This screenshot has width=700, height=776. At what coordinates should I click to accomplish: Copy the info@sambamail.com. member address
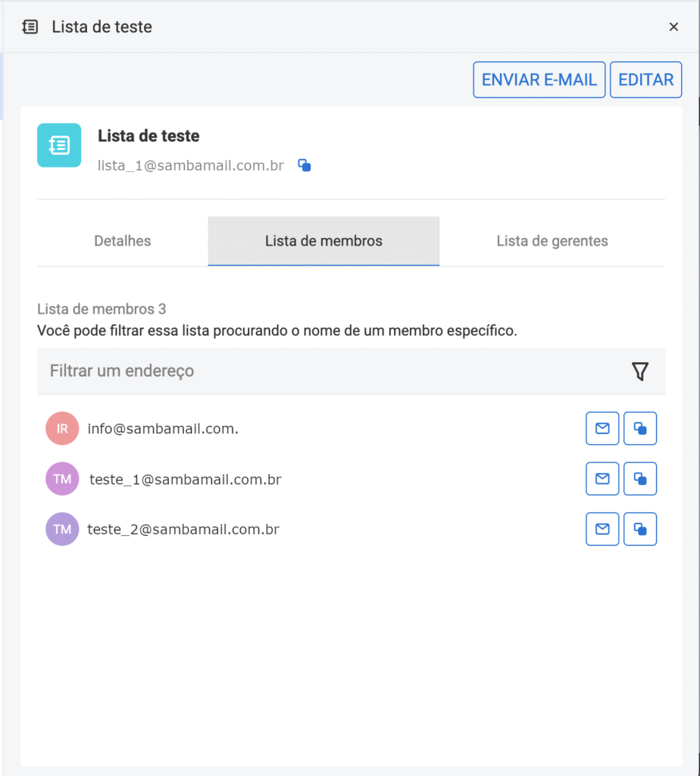click(x=640, y=429)
